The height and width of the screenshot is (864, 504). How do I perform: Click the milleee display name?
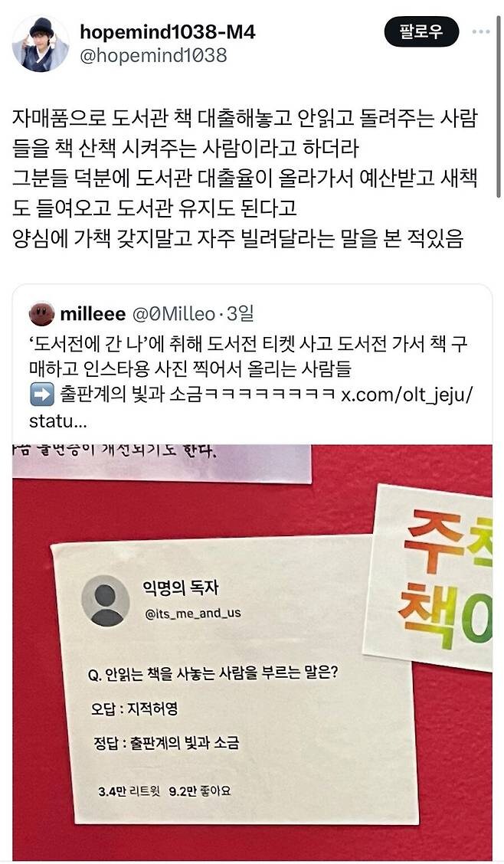(93, 314)
